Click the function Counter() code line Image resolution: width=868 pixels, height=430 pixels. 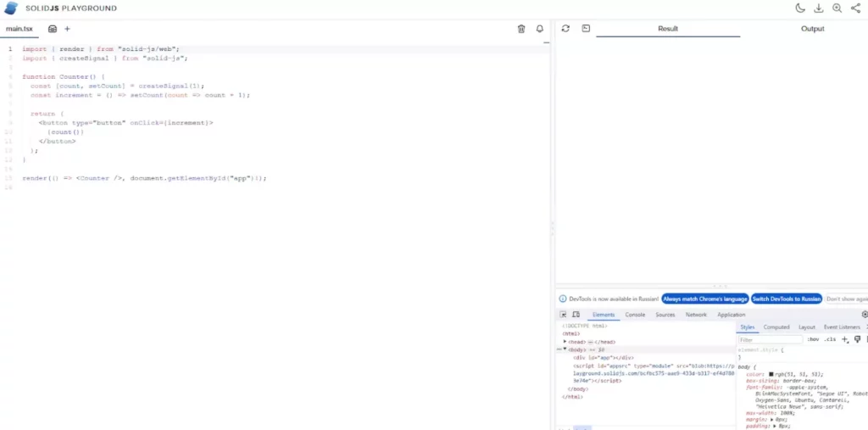[x=64, y=76]
